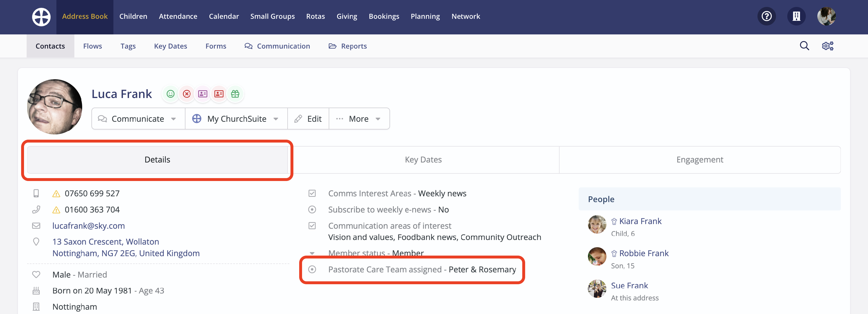868x314 pixels.
Task: Open the Tags sub-tab
Action: [128, 46]
